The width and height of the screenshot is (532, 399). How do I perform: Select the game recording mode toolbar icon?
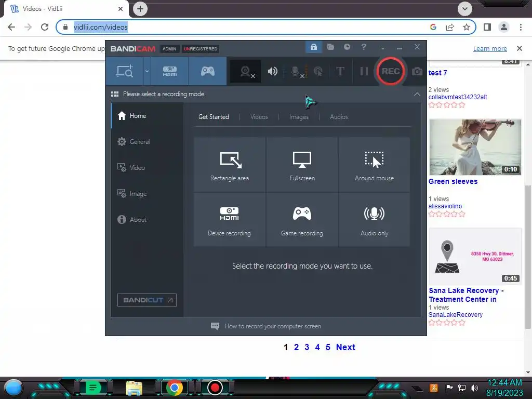click(208, 71)
